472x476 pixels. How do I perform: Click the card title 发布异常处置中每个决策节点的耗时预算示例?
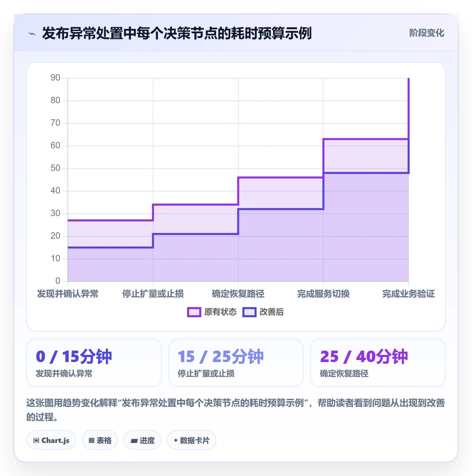pos(177,33)
